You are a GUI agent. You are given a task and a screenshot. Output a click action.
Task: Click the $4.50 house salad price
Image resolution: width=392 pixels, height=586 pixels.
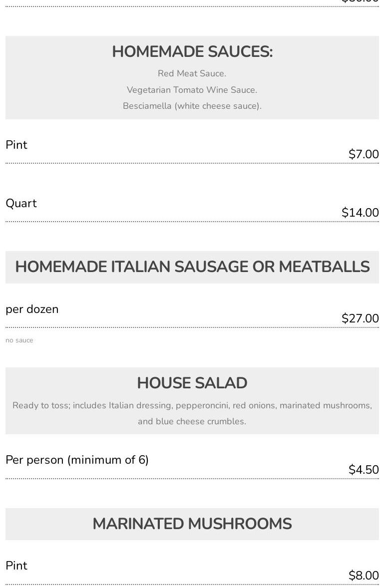tap(364, 470)
